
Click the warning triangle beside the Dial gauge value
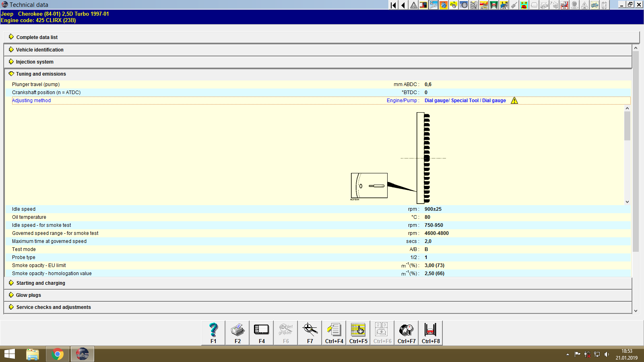514,101
